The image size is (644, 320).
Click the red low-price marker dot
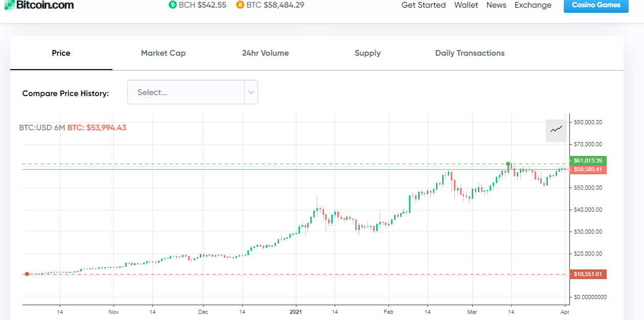[x=27, y=274]
